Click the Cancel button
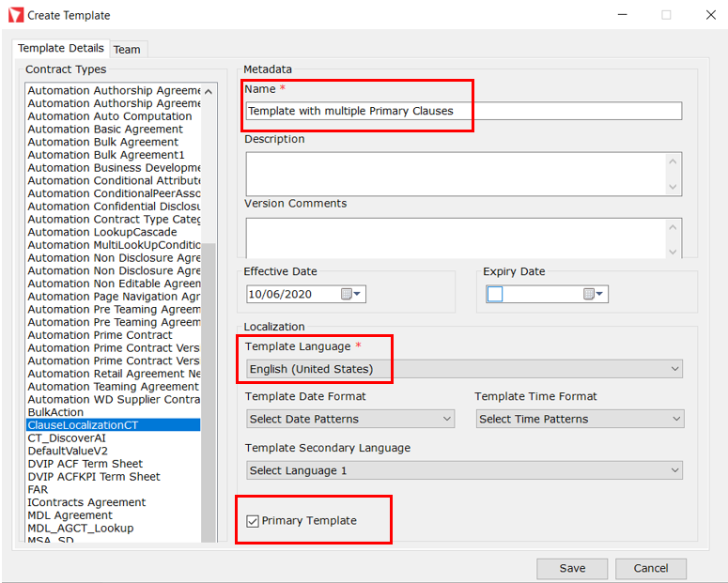The width and height of the screenshot is (728, 583). (651, 568)
